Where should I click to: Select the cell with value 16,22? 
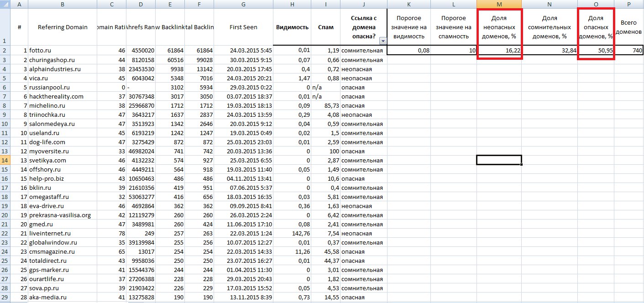pos(499,50)
